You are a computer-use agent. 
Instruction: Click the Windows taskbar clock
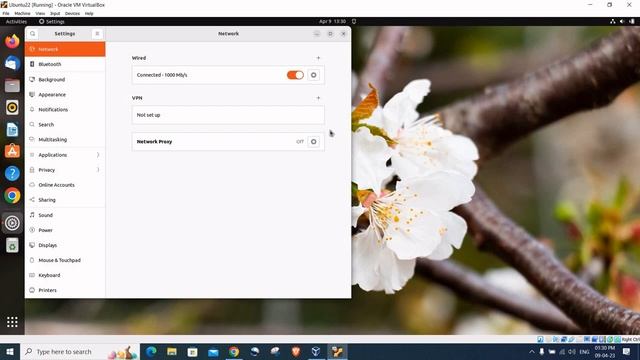pos(604,351)
